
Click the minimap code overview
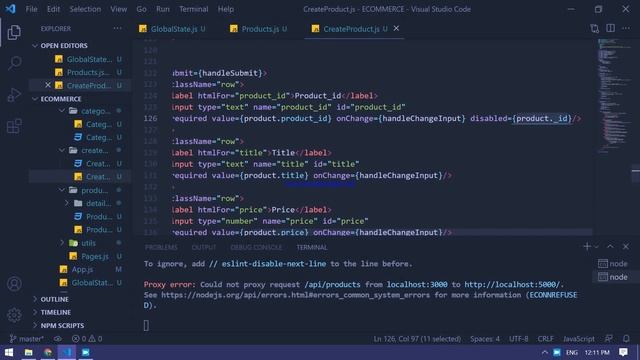pos(614,96)
